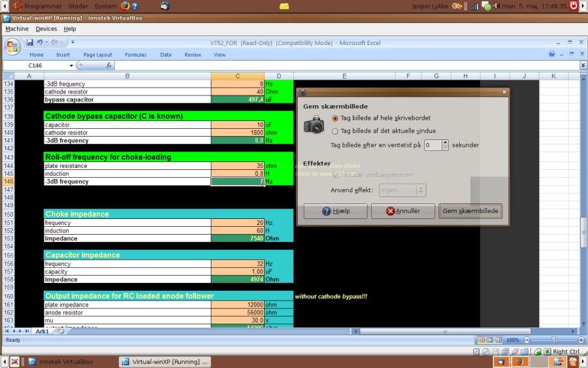Open the Machine menu in VirtualBox
Image resolution: width=588 pixels, height=368 pixels.
pos(17,29)
